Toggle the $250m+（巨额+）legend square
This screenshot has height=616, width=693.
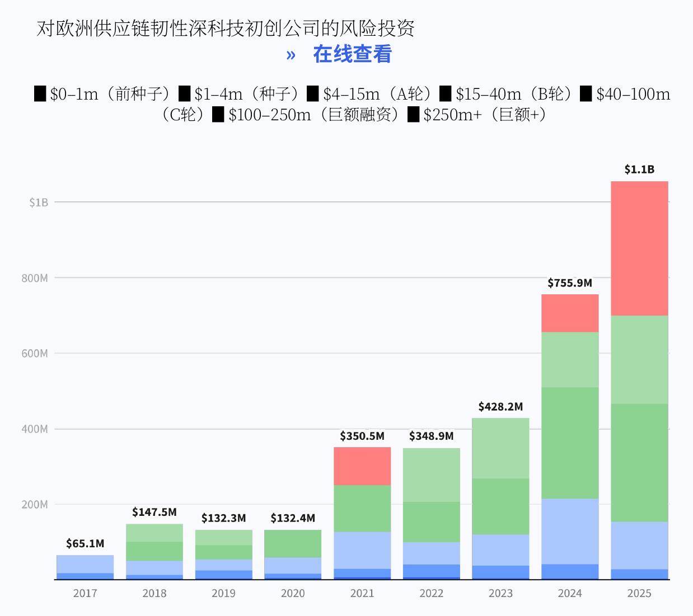click(x=413, y=114)
